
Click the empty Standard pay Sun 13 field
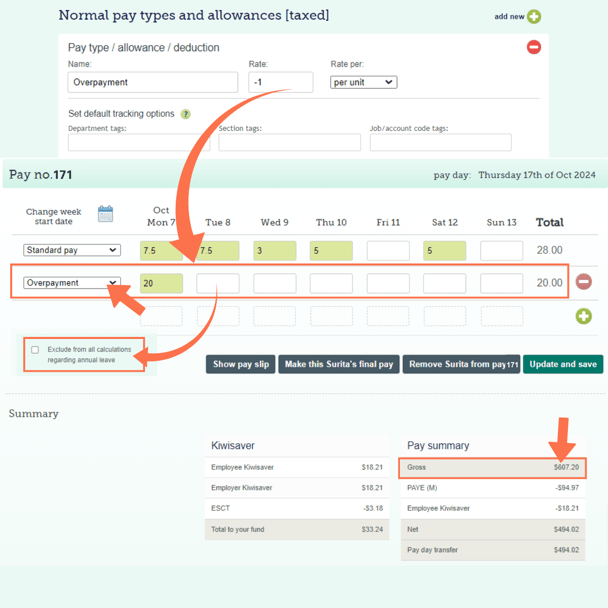click(x=501, y=250)
